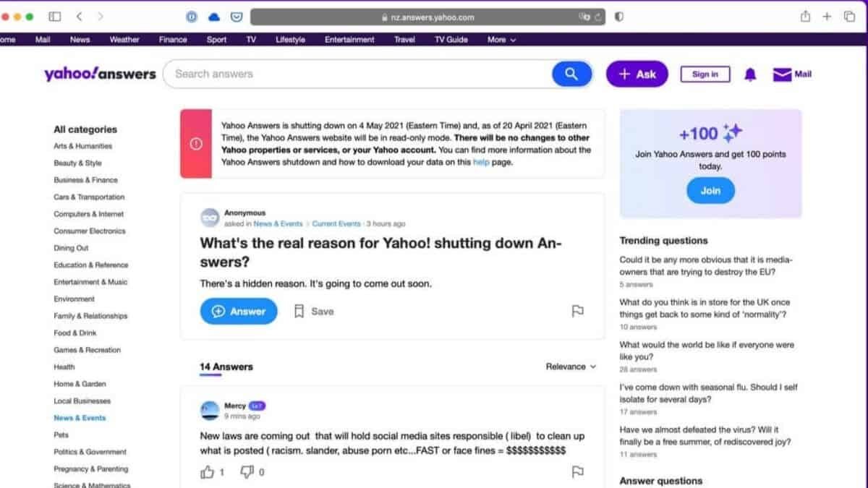Open Finance in the top navigation
The width and height of the screenshot is (868, 488).
tap(173, 40)
